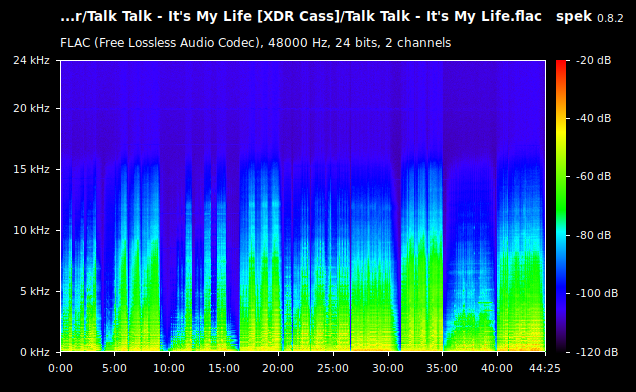Click the FLAC codec info line

tap(256, 43)
